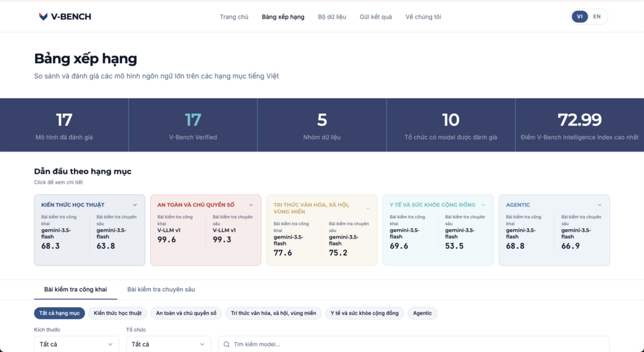Click the 72.99 Intelligence Index stat
Image resolution: width=644 pixels, height=352 pixels.
tap(580, 125)
